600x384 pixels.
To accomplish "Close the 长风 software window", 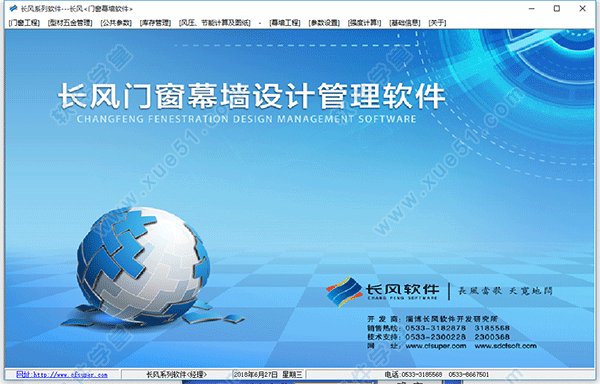I will pos(582,8).
